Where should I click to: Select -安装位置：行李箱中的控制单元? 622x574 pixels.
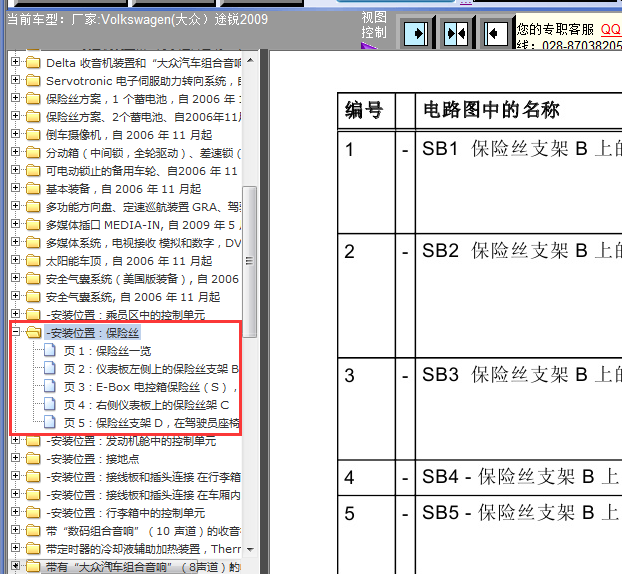(x=125, y=513)
